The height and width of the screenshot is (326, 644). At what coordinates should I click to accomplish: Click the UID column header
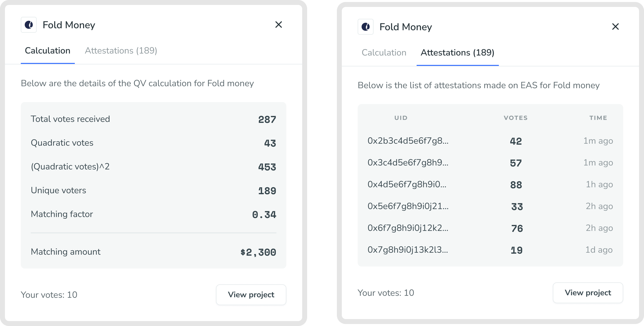coord(401,118)
